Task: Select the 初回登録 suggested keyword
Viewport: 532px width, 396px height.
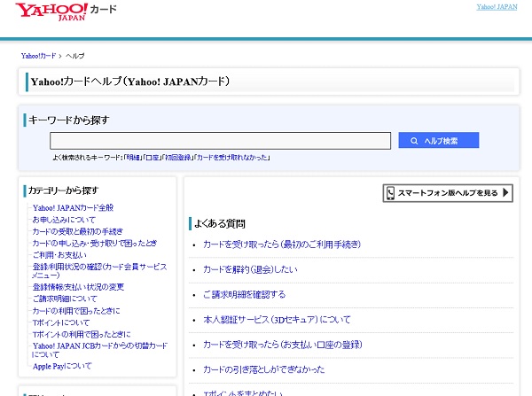Action: pyautogui.click(x=178, y=158)
